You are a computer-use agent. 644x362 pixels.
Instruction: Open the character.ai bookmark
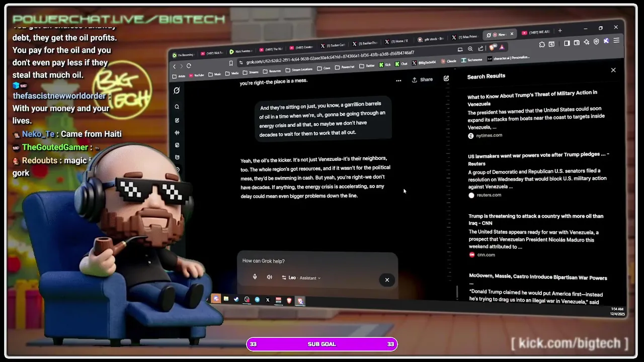pos(508,58)
